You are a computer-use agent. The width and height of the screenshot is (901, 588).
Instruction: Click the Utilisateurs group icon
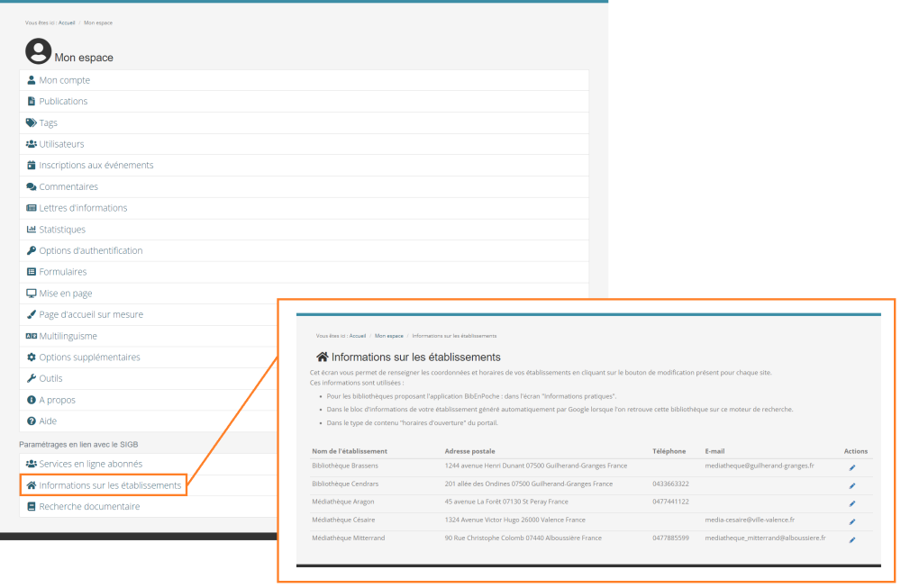pos(32,144)
